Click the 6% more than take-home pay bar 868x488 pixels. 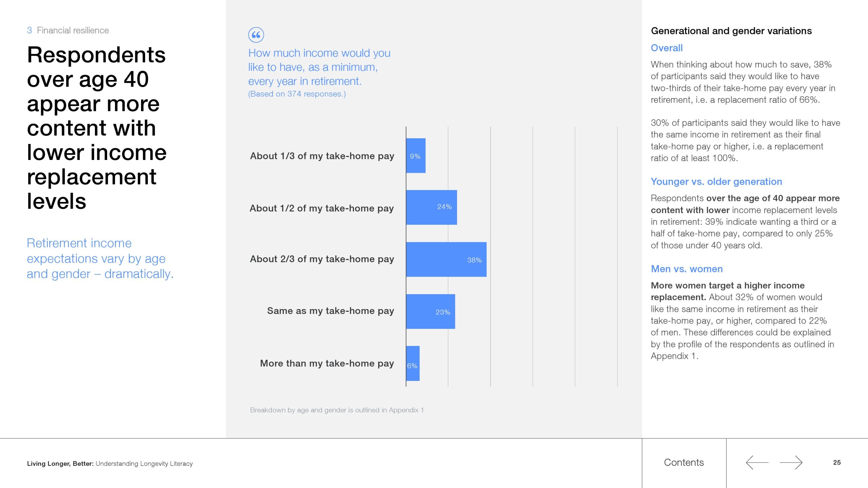tap(413, 364)
